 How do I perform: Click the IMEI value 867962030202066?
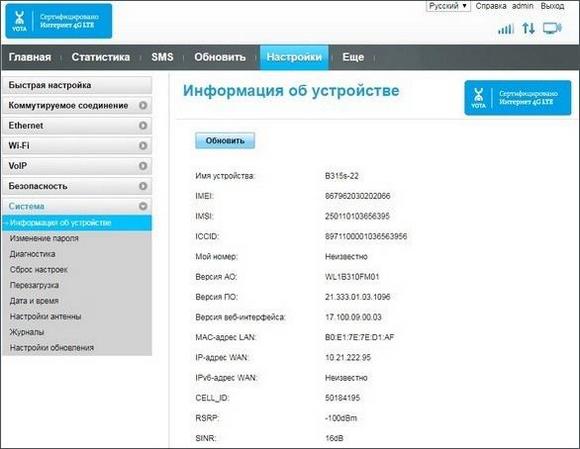pos(357,196)
